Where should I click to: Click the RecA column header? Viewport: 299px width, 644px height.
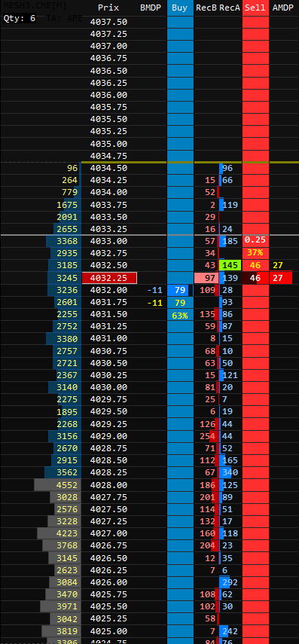tap(230, 8)
